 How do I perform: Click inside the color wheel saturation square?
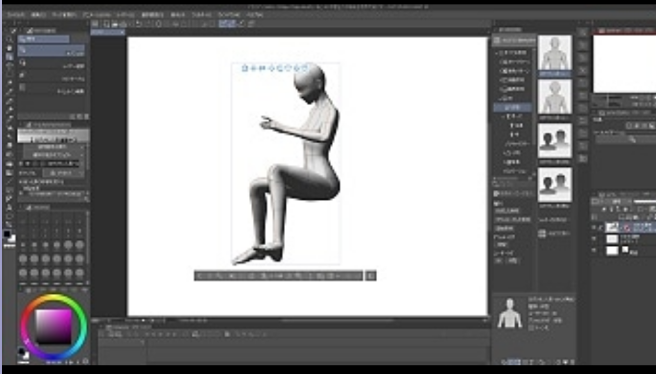pyautogui.click(x=54, y=326)
